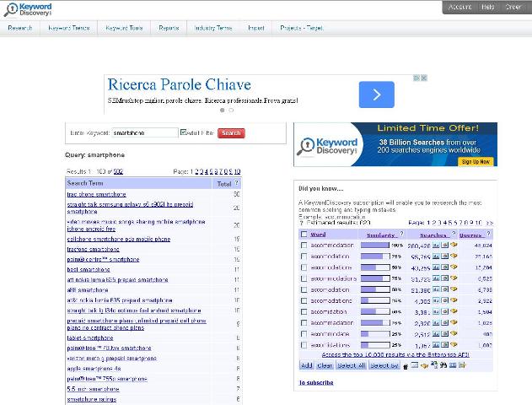Select the second carousel dot under the ad
Image resolution: width=532 pixels, height=405 pixels.
click(x=231, y=110)
